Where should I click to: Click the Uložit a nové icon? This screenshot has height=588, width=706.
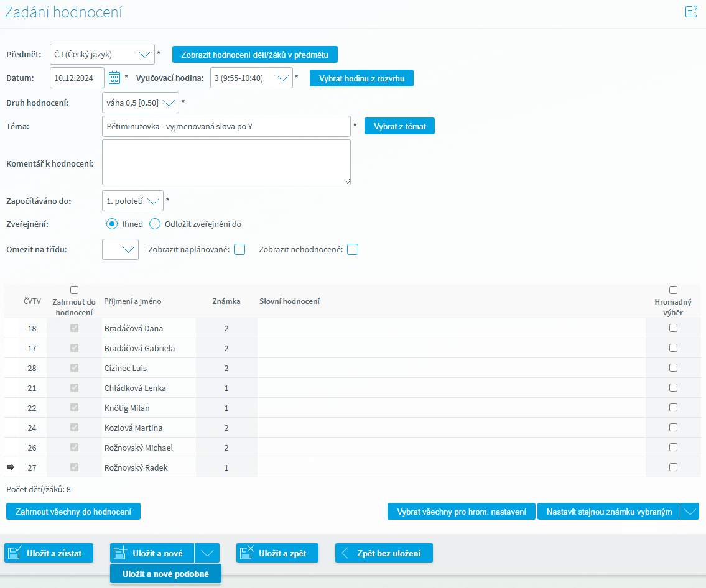pos(121,553)
